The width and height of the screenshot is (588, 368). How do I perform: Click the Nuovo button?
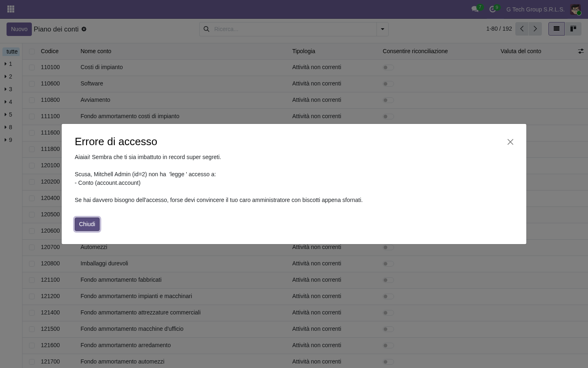pos(19,29)
